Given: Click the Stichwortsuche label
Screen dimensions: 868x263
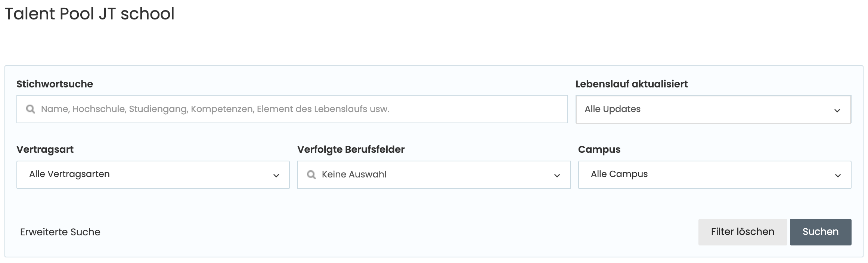Looking at the screenshot, I should pos(55,84).
